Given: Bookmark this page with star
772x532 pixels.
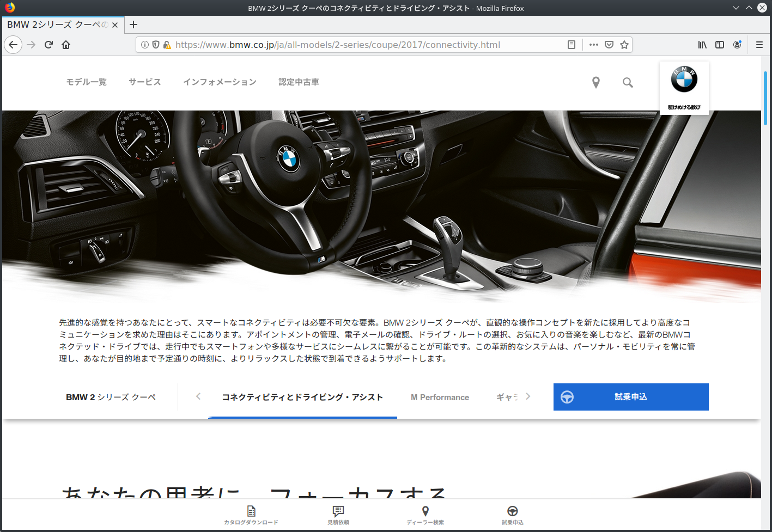Looking at the screenshot, I should tap(624, 45).
